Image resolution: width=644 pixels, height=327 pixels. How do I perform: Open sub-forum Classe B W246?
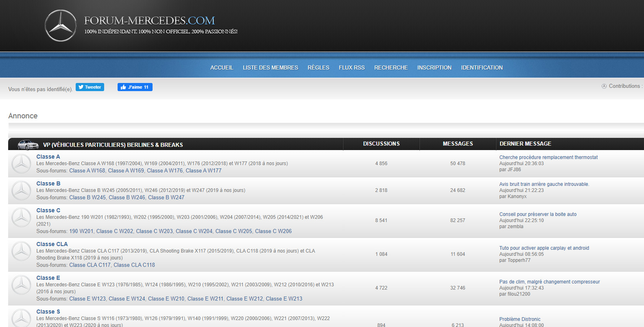pyautogui.click(x=127, y=197)
